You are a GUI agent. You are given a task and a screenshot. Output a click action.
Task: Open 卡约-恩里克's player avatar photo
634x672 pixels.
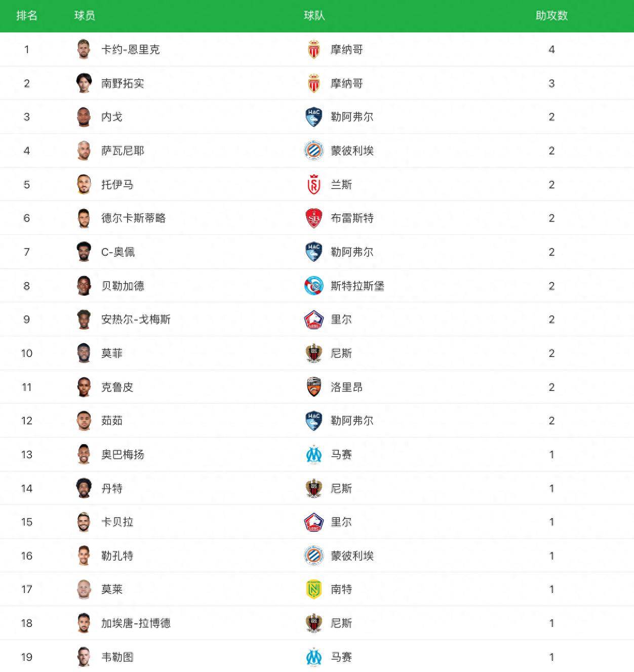click(x=84, y=49)
